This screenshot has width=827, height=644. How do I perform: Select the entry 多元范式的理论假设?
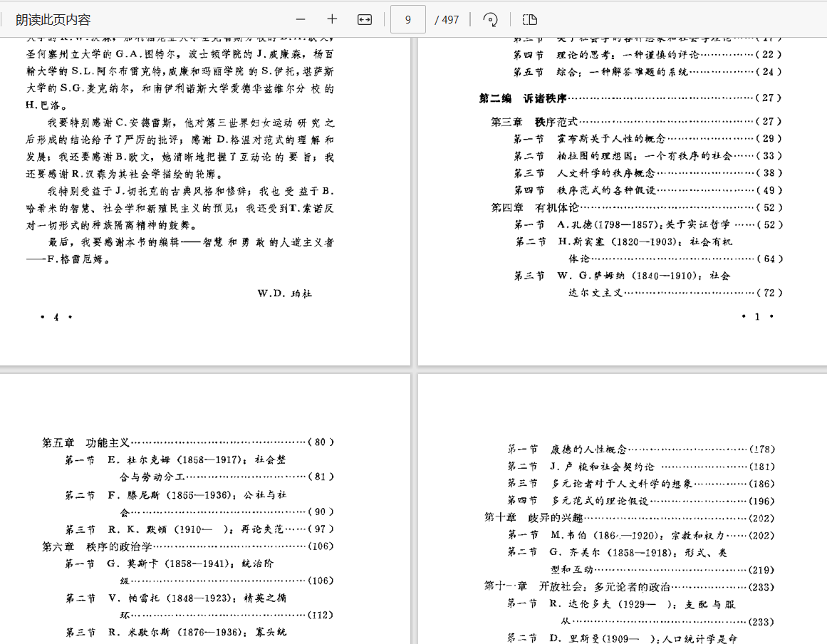641,501
